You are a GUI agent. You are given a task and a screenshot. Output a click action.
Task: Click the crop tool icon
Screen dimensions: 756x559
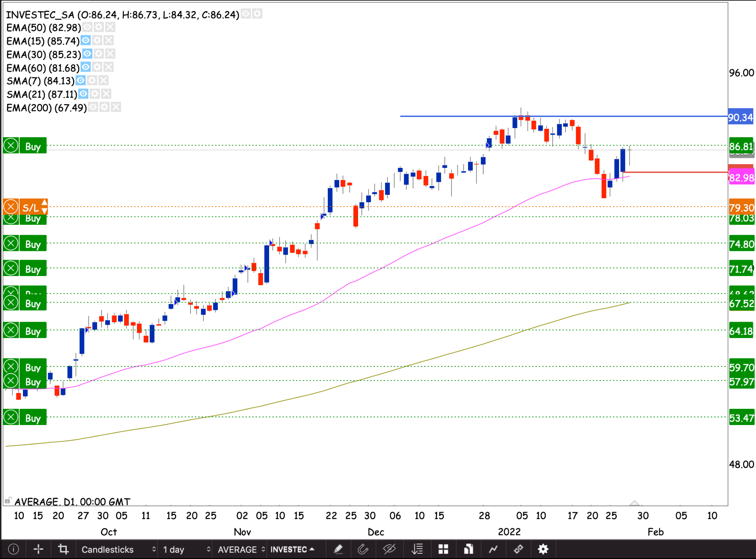coord(63,549)
